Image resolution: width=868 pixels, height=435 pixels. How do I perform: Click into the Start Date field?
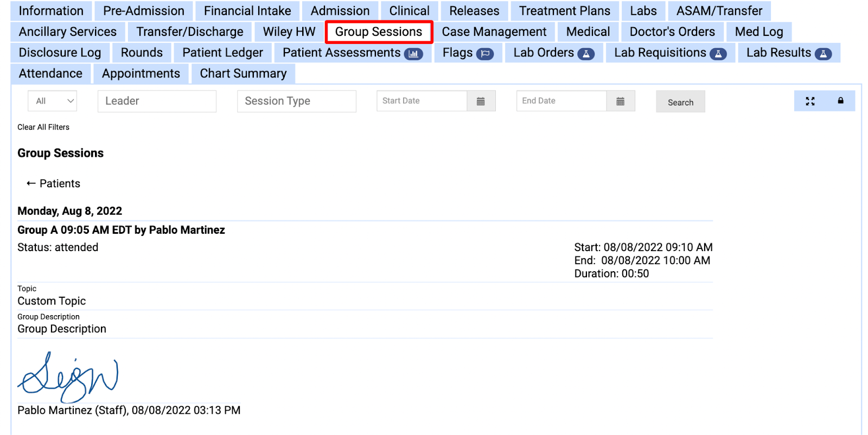click(x=422, y=101)
